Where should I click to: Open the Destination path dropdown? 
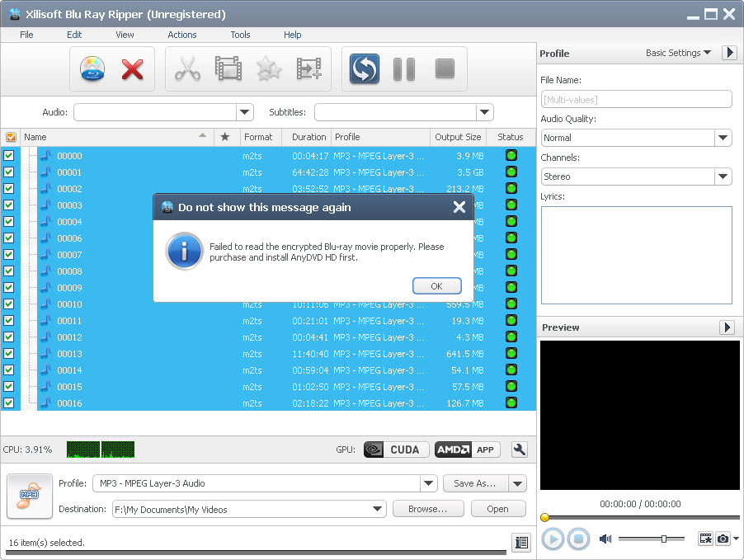click(x=377, y=509)
